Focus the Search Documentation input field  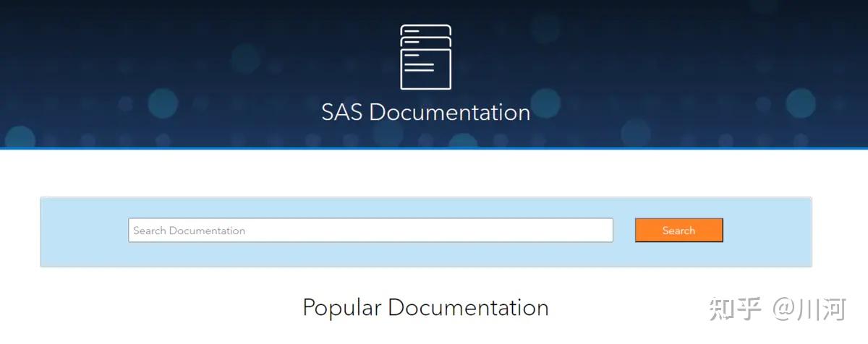point(370,231)
